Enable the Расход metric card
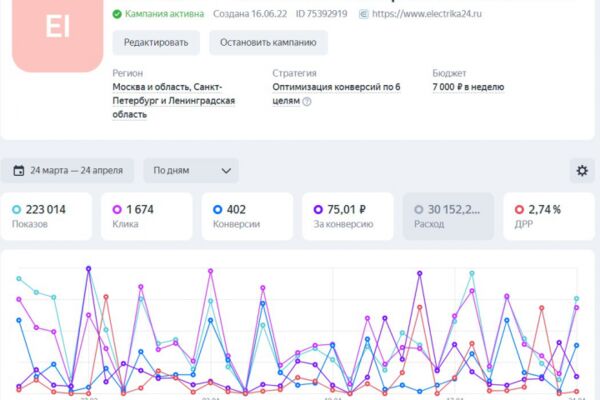The width and height of the screenshot is (600, 400). click(x=448, y=216)
